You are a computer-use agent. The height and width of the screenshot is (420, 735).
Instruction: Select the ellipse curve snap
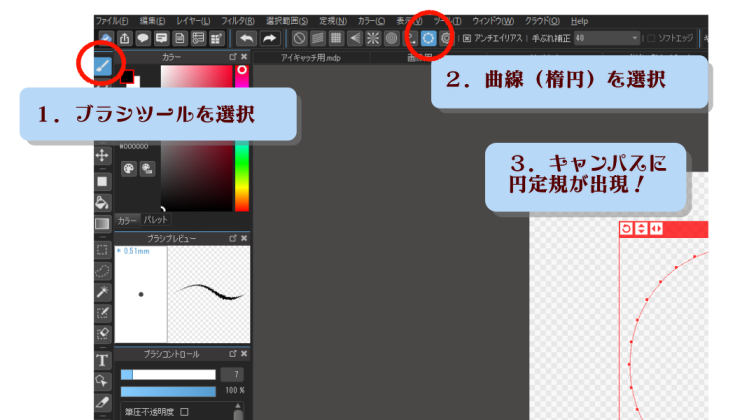[428, 38]
